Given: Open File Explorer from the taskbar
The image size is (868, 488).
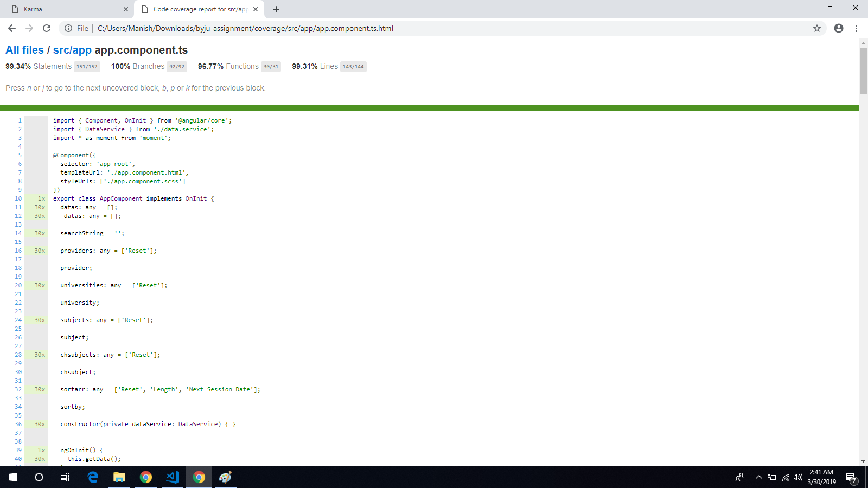Looking at the screenshot, I should 119,477.
